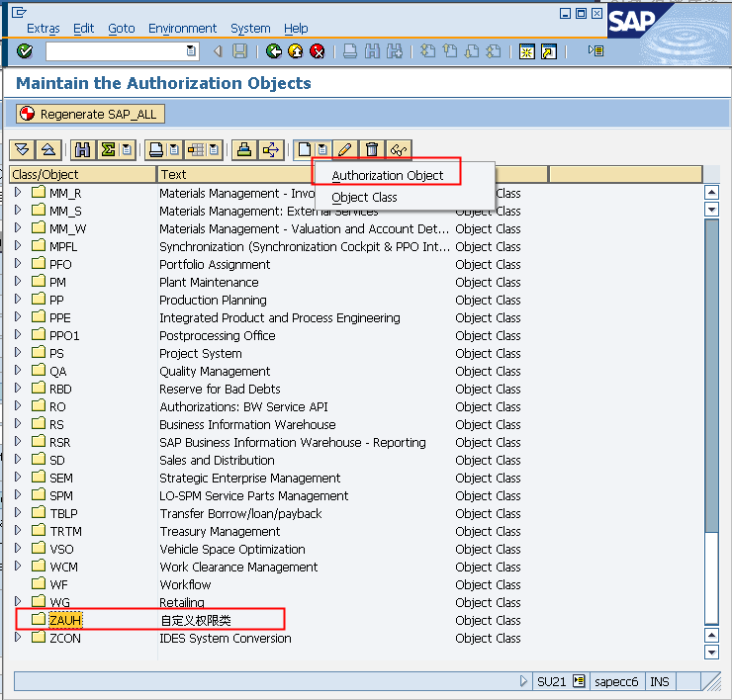Click the First Page icon
Viewport: 732px width, 700px height.
427,50
